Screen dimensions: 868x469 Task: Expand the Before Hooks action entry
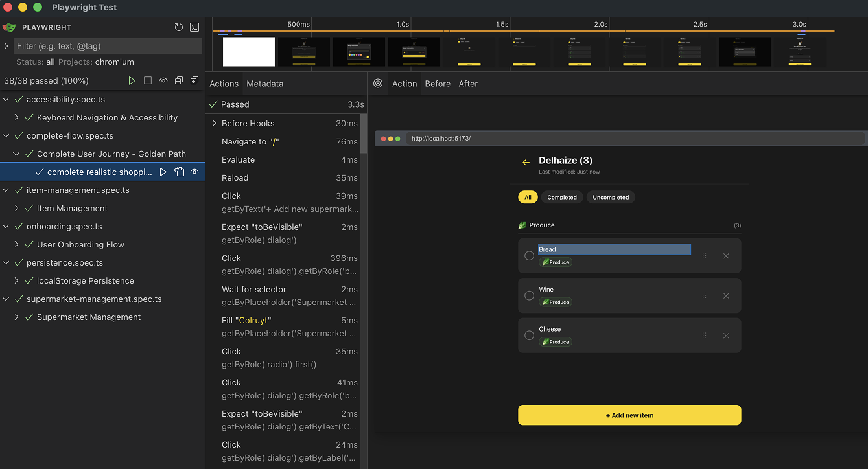pos(214,123)
